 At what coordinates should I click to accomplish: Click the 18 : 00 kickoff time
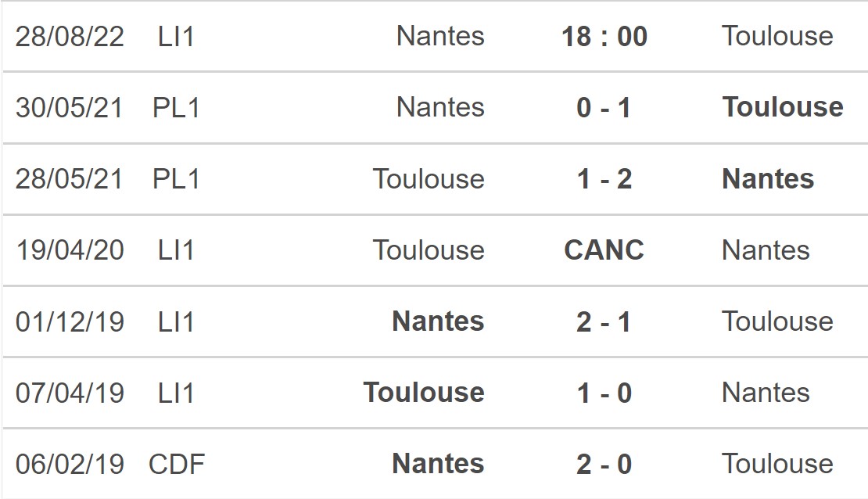[x=604, y=37]
